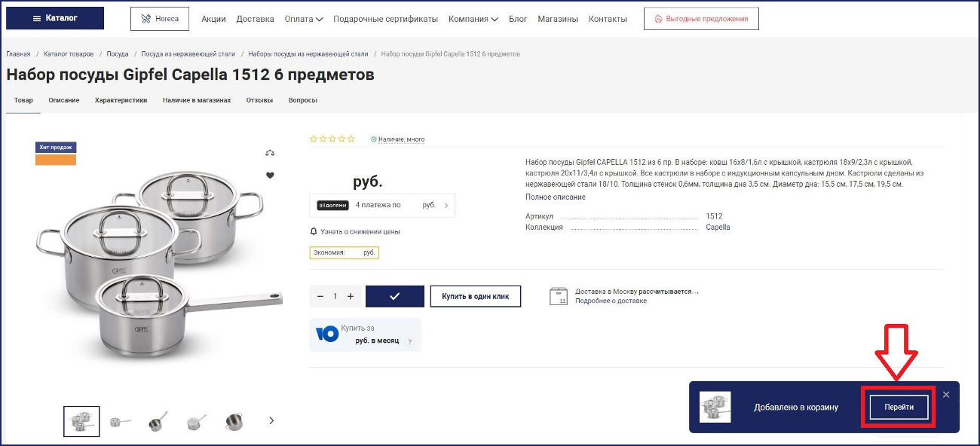Screen dimensions: 980x446
Task: Open the Блог link
Action: pyautogui.click(x=518, y=19)
